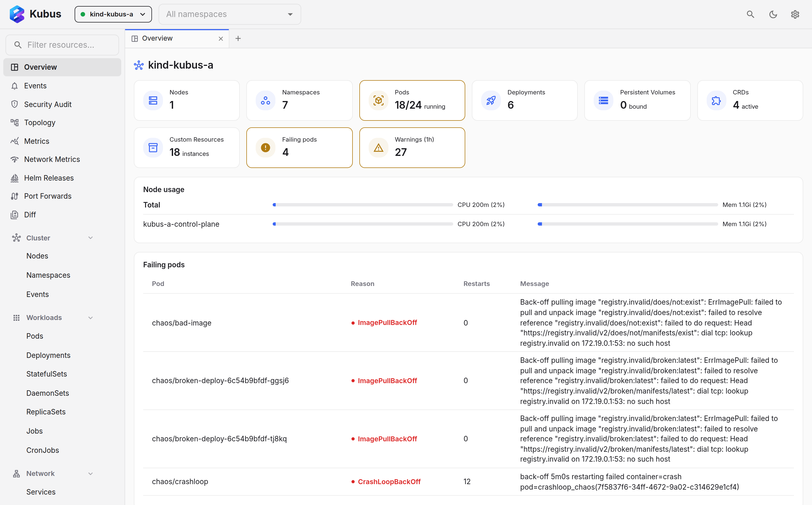Open StatefulSets under Workloads
This screenshot has width=812, height=505.
click(47, 374)
